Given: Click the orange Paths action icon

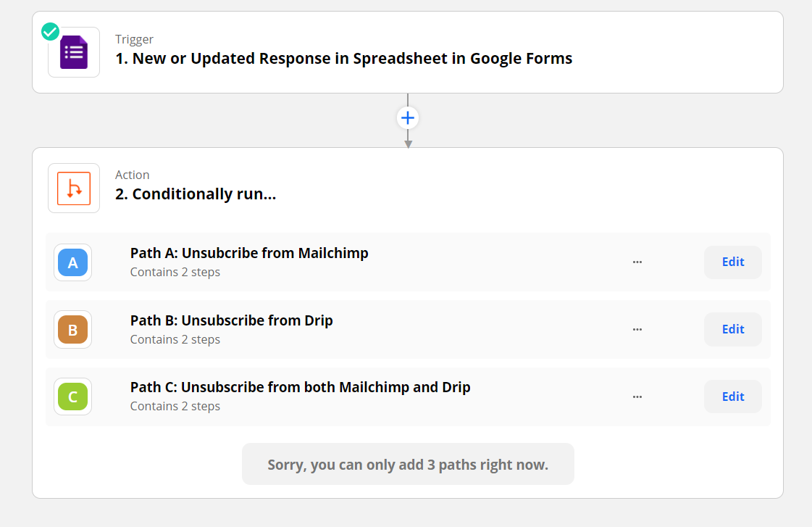Looking at the screenshot, I should [x=74, y=188].
